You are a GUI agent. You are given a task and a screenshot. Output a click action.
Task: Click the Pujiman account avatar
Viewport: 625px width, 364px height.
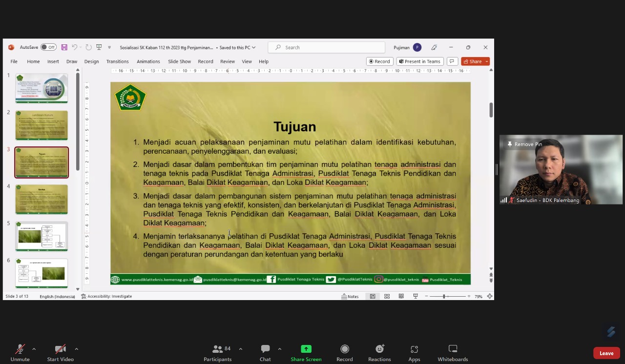point(417,47)
